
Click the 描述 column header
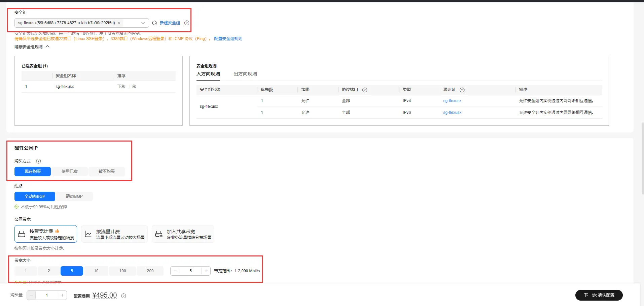[x=523, y=90]
